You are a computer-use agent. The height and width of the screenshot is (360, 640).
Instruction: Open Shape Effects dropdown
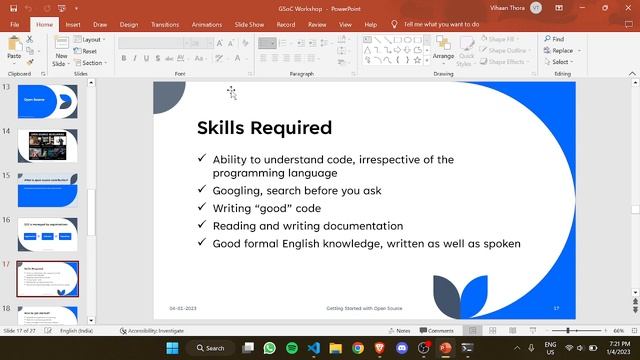(505, 62)
